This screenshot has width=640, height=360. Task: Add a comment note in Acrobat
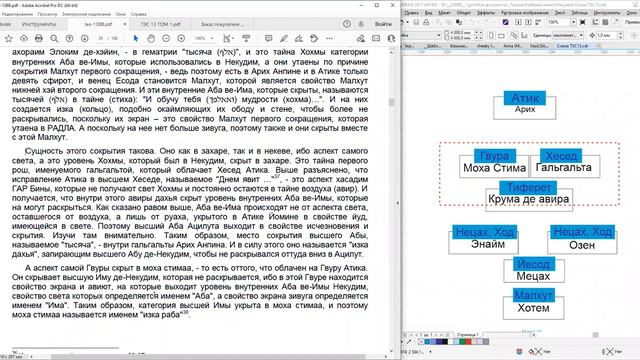point(268,38)
